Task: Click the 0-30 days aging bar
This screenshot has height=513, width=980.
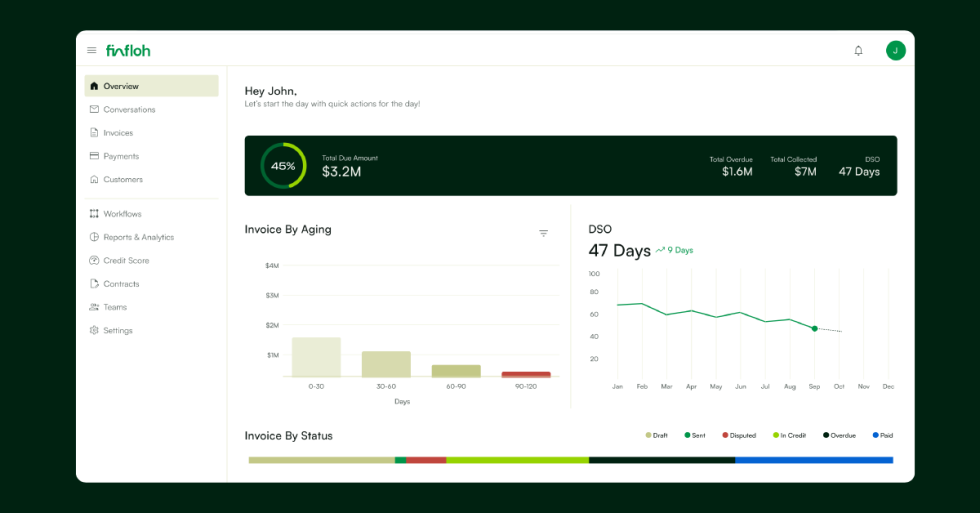Action: coord(316,357)
